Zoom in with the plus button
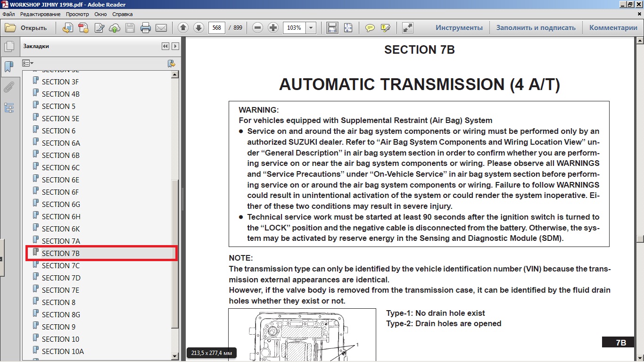This screenshot has width=644, height=362. click(x=273, y=28)
